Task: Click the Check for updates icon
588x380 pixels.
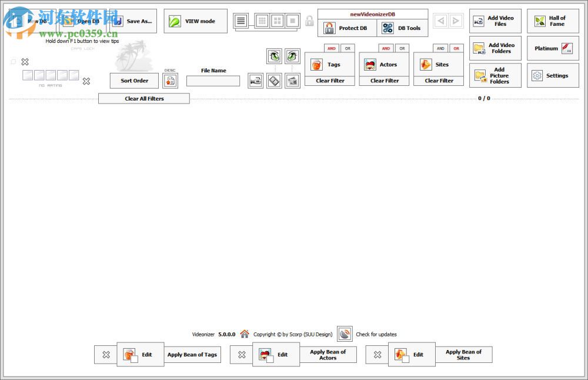Action: click(344, 334)
